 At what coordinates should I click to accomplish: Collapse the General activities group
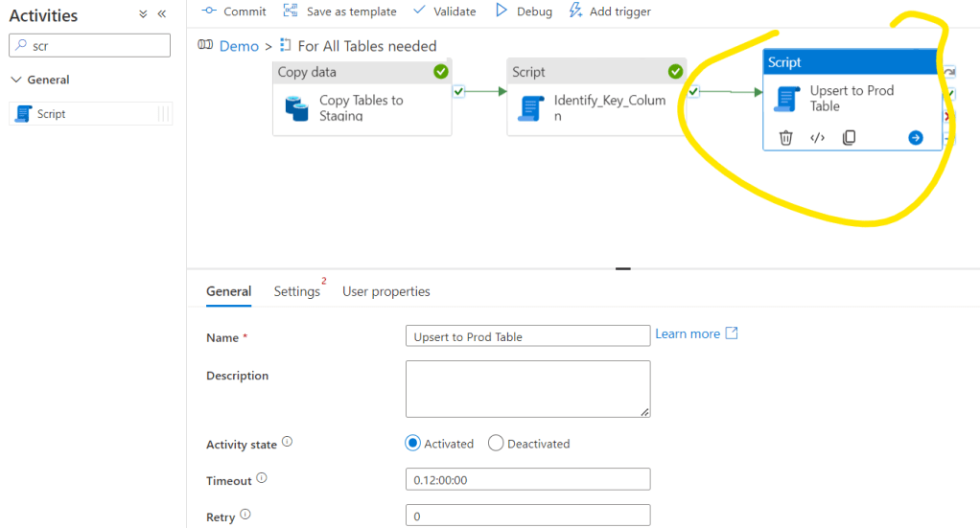16,80
